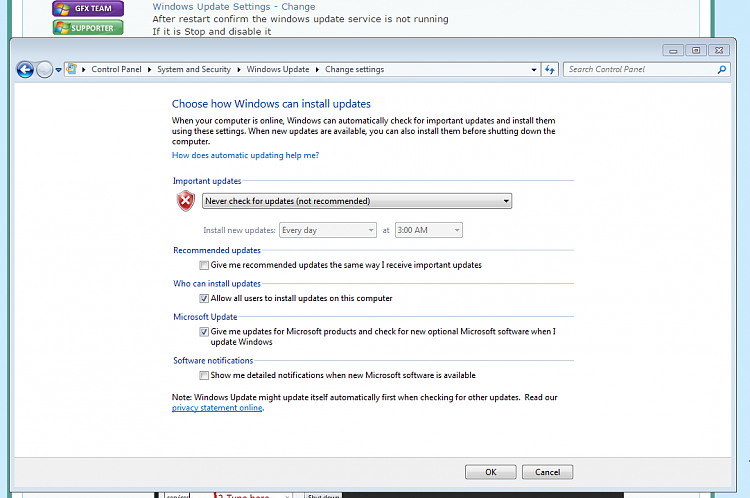The image size is (750, 498).
Task: Open address bar history dropdown
Action: [534, 70]
